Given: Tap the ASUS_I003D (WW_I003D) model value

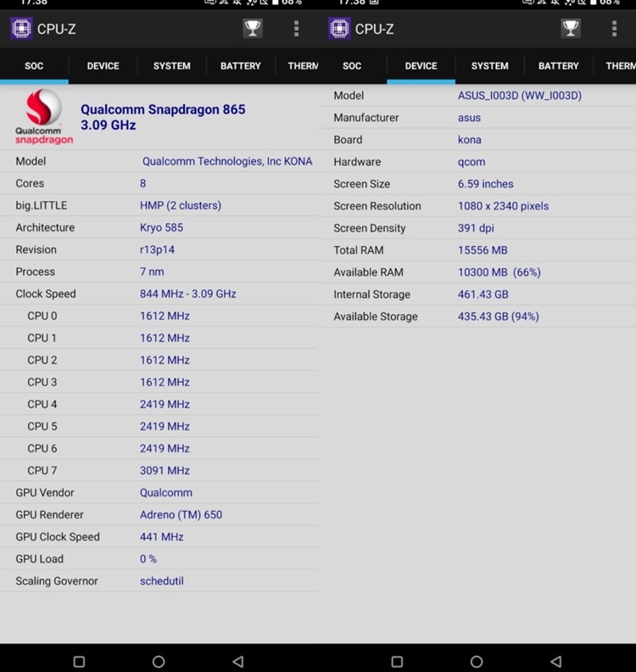Looking at the screenshot, I should pos(520,96).
